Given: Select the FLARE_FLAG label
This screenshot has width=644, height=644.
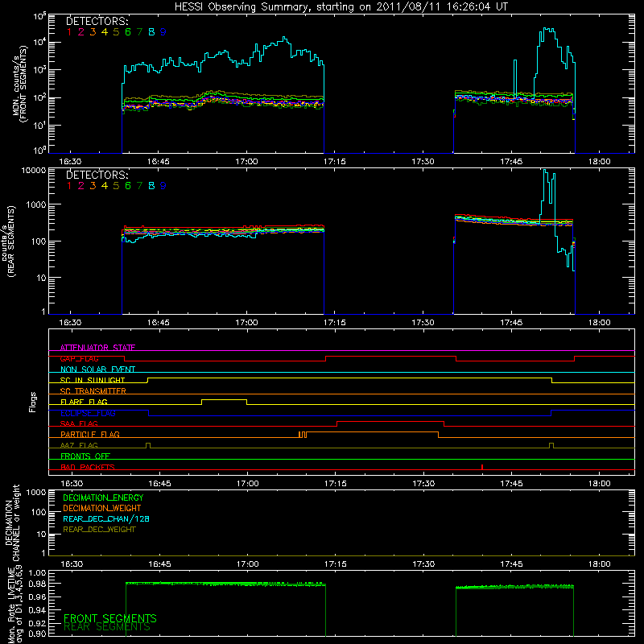Looking at the screenshot, I should (84, 402).
